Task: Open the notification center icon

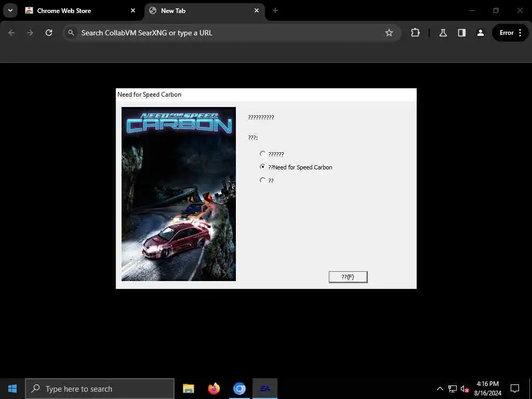Action: [515, 389]
